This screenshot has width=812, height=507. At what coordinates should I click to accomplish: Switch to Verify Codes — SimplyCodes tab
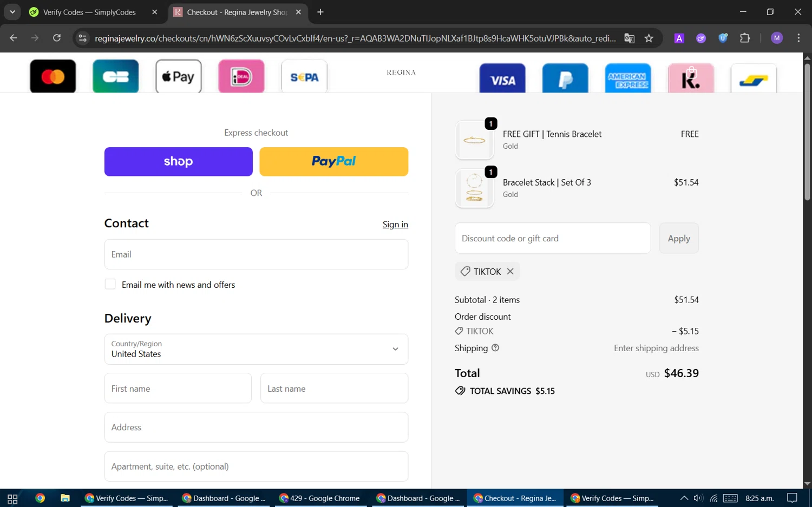(89, 12)
